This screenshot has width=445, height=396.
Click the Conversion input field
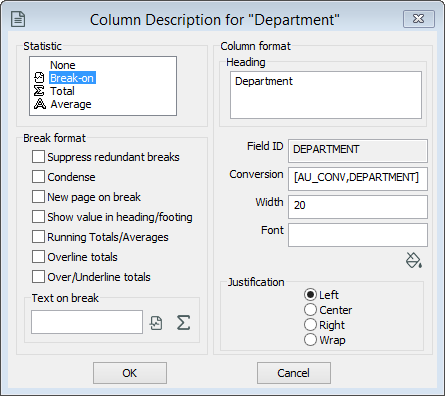(358, 179)
